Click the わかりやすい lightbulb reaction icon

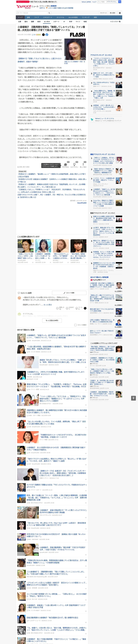74,165
